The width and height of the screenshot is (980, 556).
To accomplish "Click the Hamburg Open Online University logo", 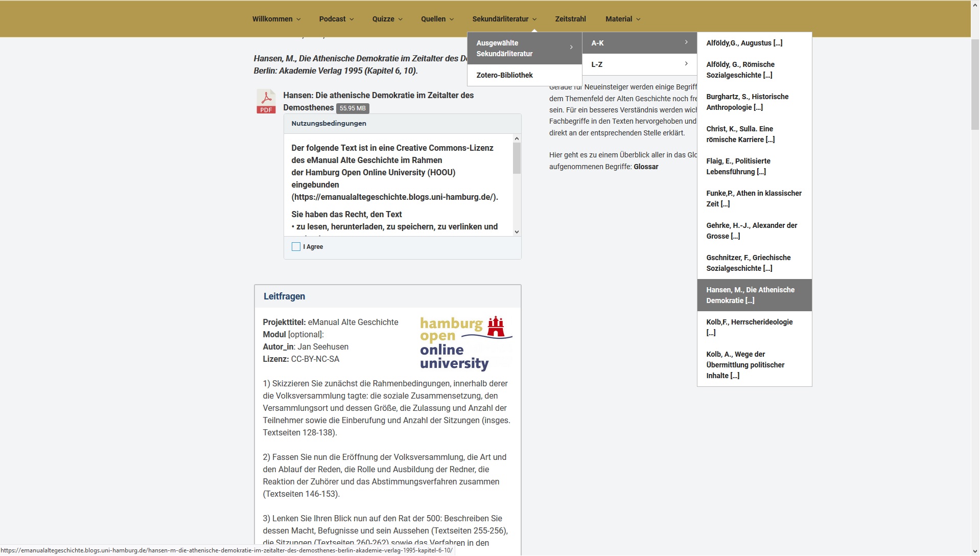I will point(465,342).
